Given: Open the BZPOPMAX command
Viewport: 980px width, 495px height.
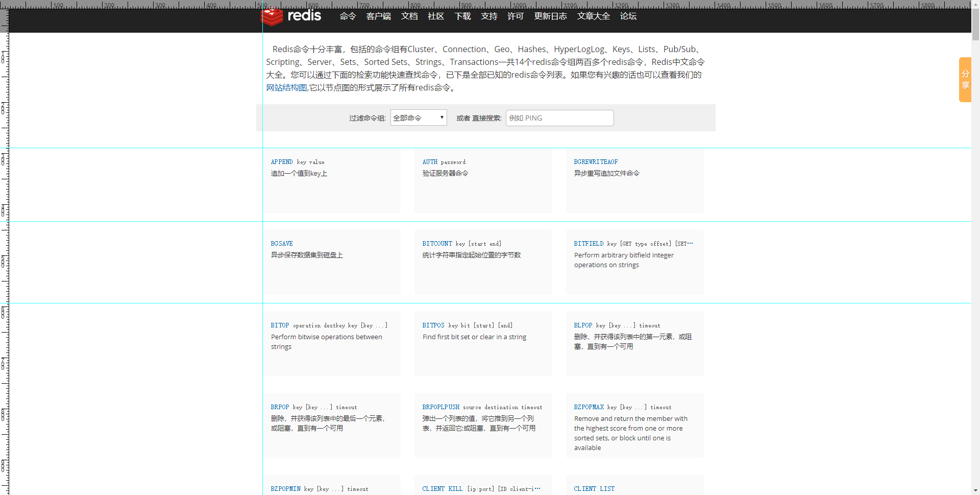Looking at the screenshot, I should 623,407.
